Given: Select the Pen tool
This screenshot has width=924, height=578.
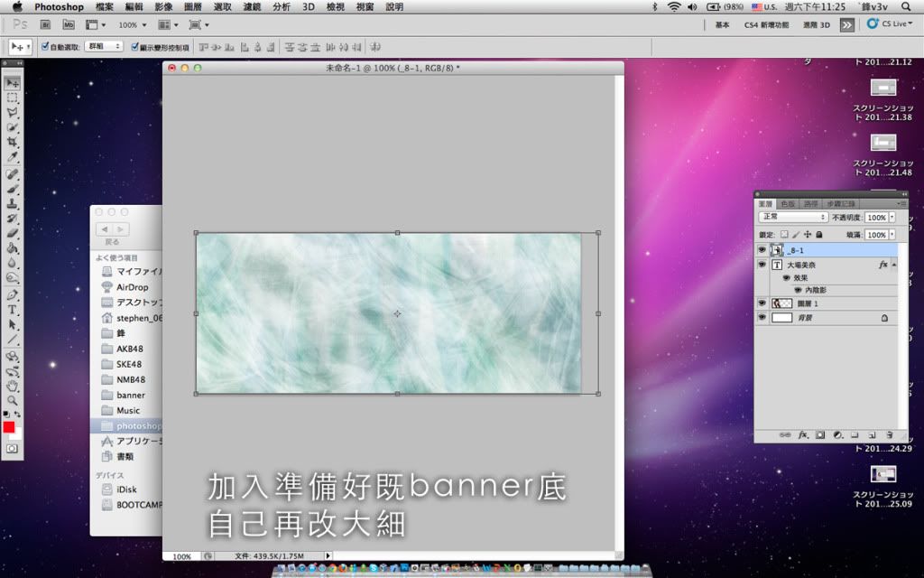Looking at the screenshot, I should click(x=13, y=294).
